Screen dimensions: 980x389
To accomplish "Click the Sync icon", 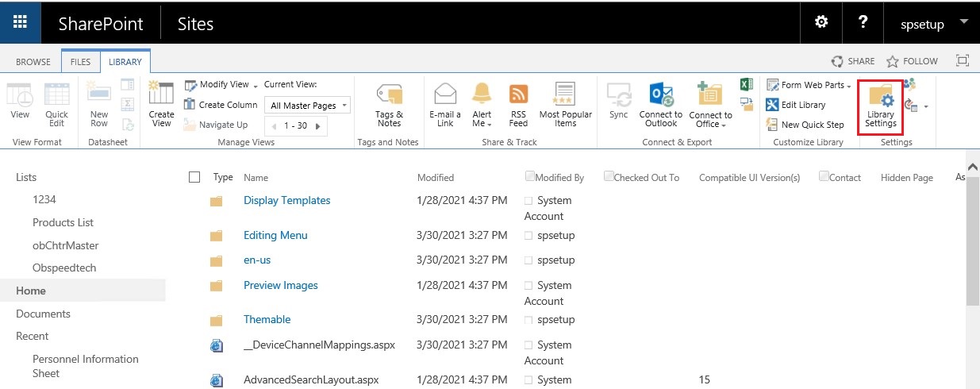I will click(619, 94).
